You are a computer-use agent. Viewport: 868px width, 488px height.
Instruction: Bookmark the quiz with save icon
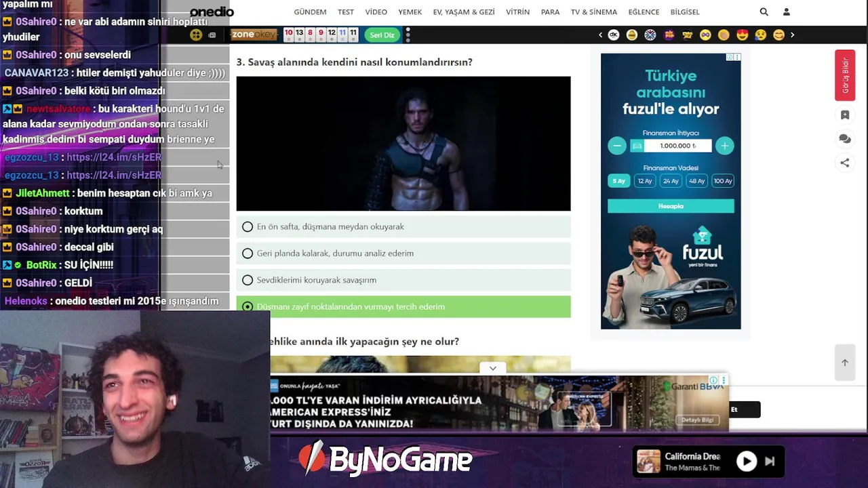pos(845,115)
